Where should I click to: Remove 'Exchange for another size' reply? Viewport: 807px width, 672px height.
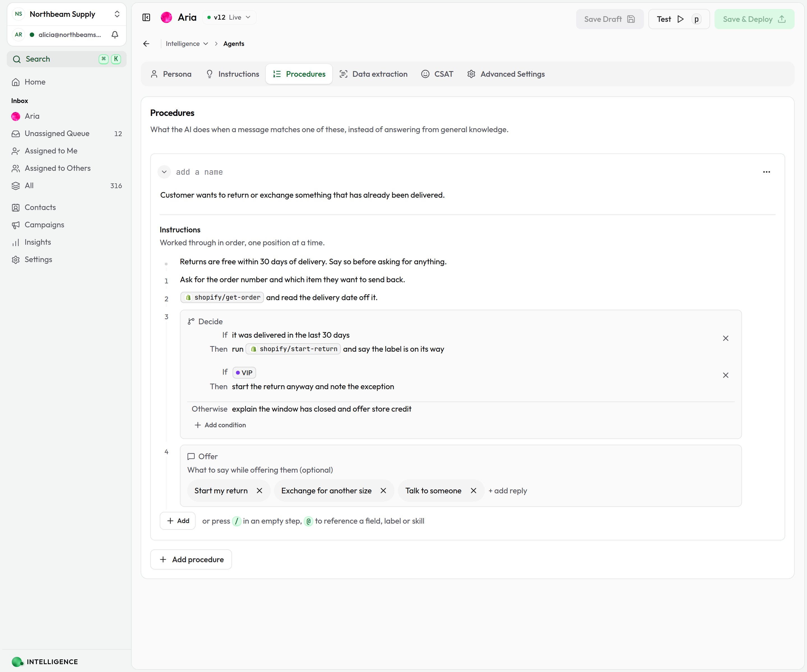pos(383,491)
